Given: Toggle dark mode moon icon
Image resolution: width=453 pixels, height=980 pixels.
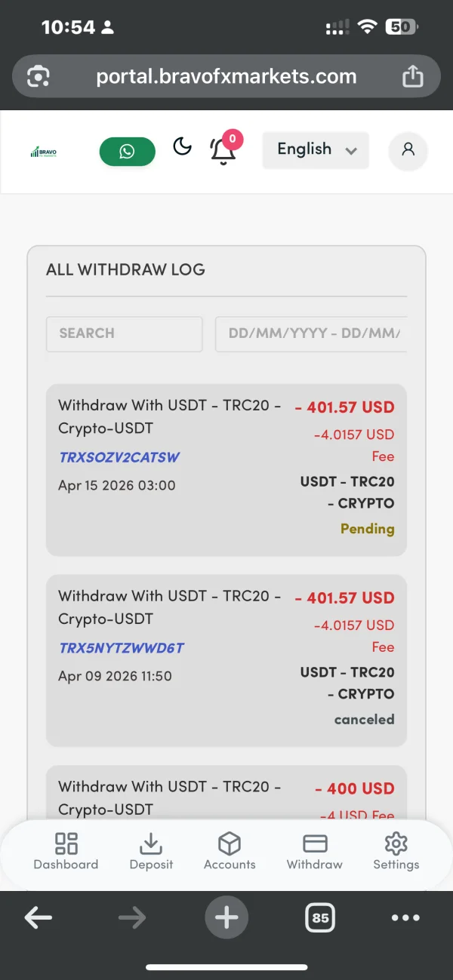Looking at the screenshot, I should pos(183,146).
